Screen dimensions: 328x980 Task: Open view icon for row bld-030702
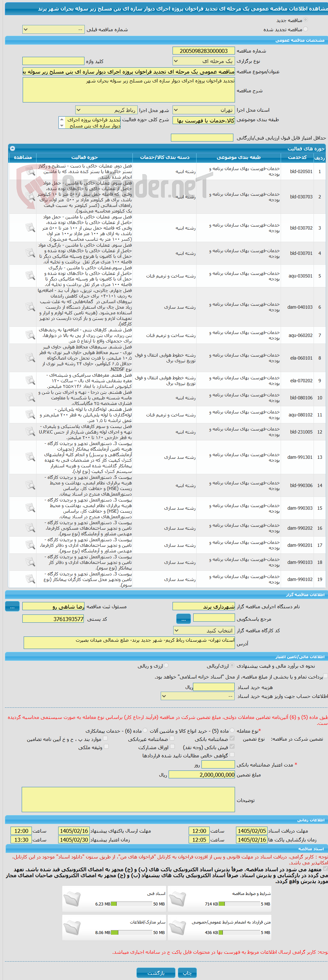(30, 228)
